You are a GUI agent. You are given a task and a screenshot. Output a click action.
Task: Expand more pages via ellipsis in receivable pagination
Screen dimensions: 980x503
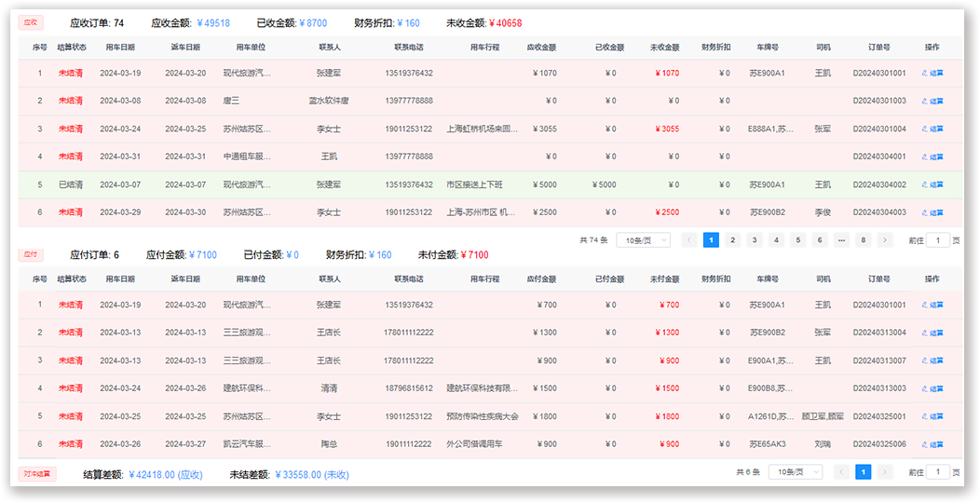841,240
